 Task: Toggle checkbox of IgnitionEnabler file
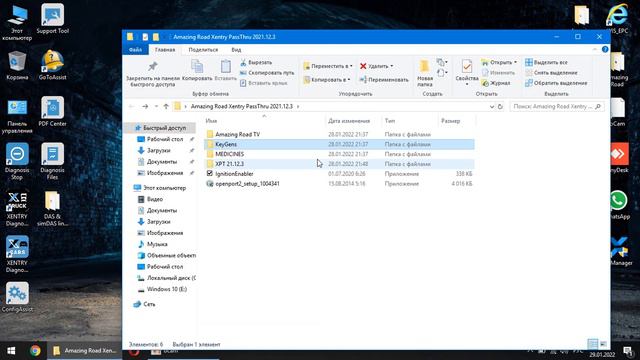coord(209,173)
